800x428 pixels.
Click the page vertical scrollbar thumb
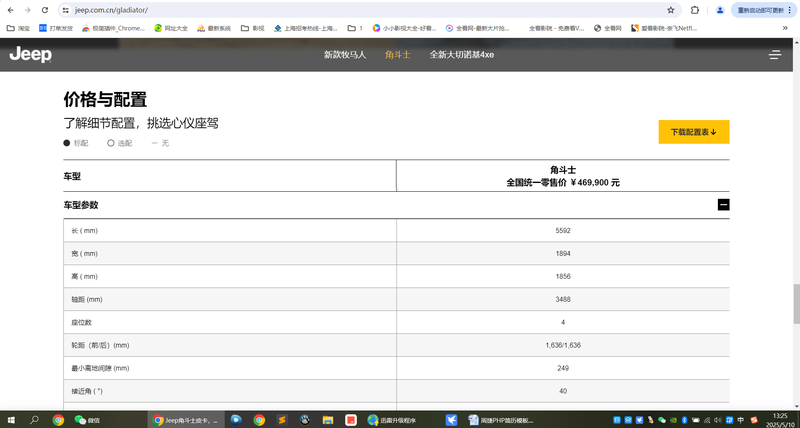pos(796,304)
